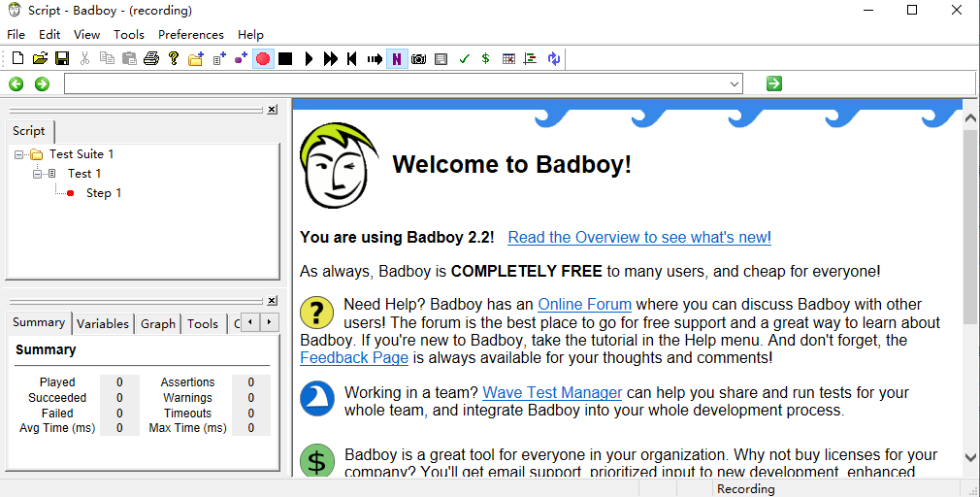The image size is (980, 497).
Task: Switch to the Variables tab
Action: coord(103,324)
